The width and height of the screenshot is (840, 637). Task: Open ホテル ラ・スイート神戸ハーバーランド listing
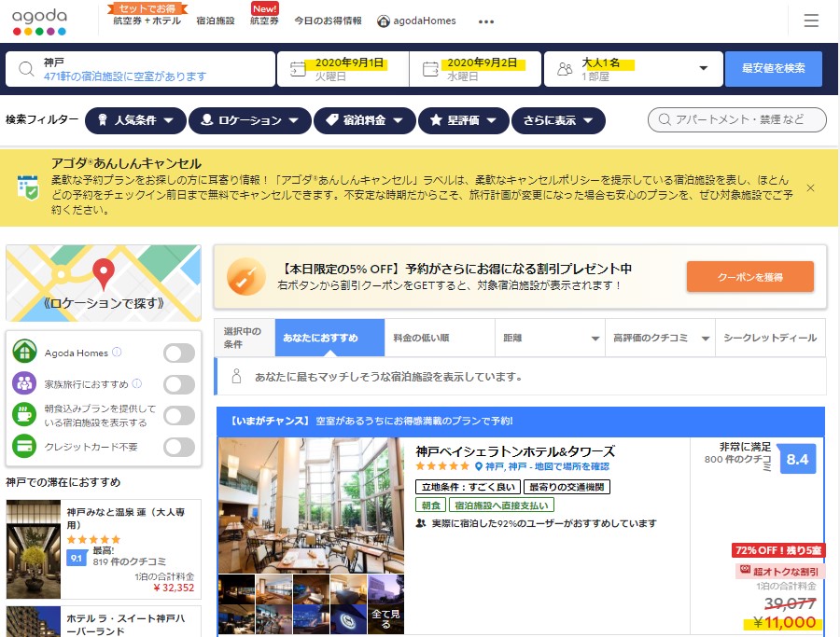click(104, 621)
